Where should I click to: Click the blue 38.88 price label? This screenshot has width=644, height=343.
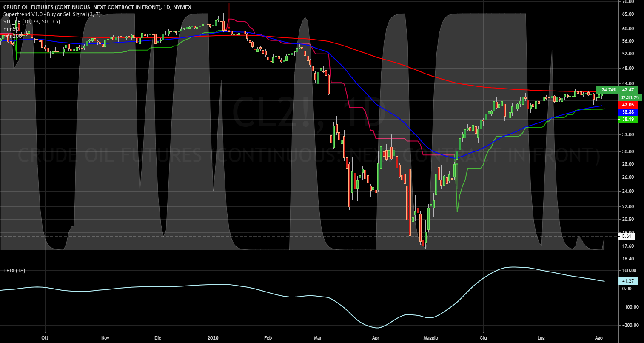(x=628, y=111)
